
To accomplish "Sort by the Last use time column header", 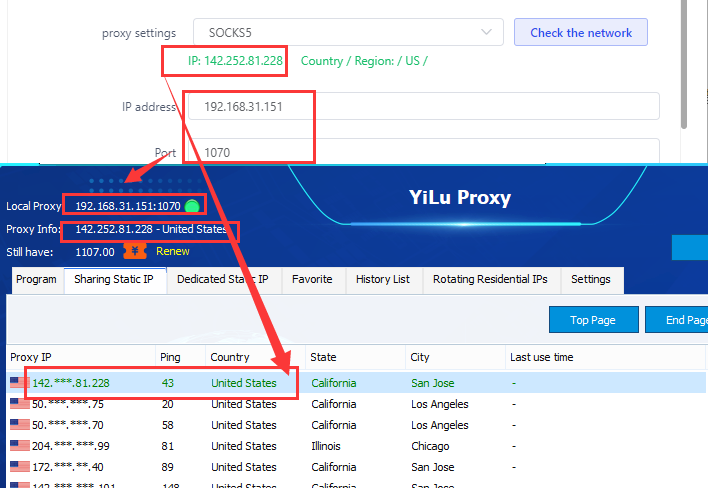I will point(605,357).
